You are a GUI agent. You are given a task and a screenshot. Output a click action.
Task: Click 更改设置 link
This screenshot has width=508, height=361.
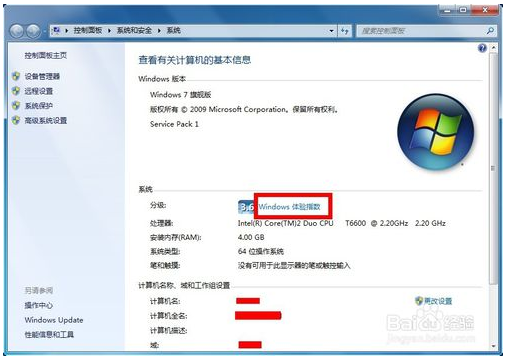coord(438,301)
